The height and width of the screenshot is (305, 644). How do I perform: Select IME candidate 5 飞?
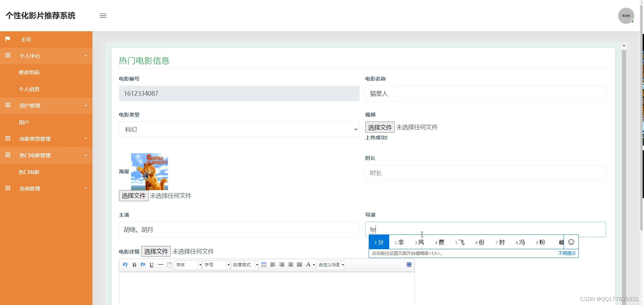click(460, 242)
